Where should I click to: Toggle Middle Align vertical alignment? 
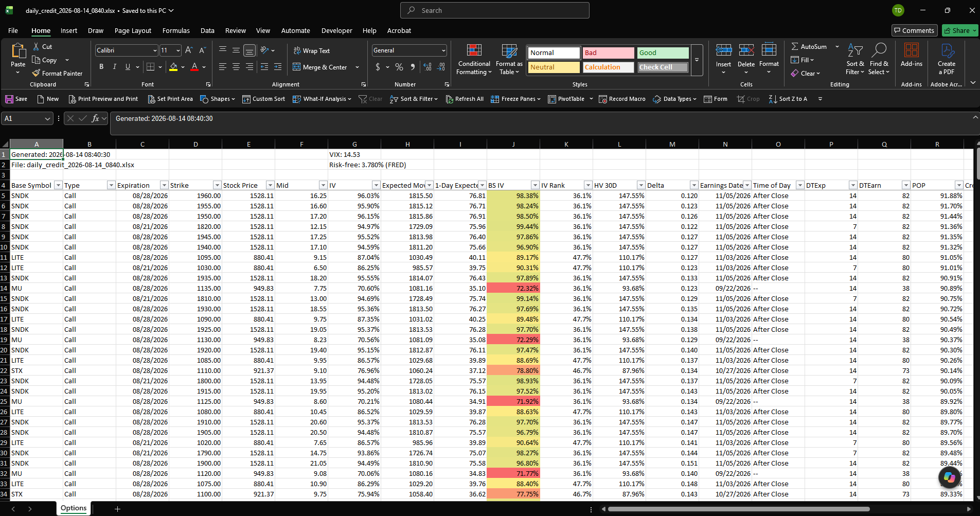(236, 50)
